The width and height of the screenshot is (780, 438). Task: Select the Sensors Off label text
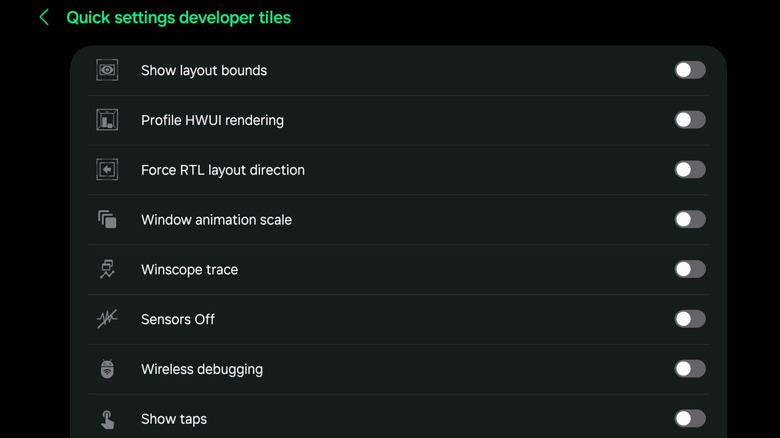point(178,319)
